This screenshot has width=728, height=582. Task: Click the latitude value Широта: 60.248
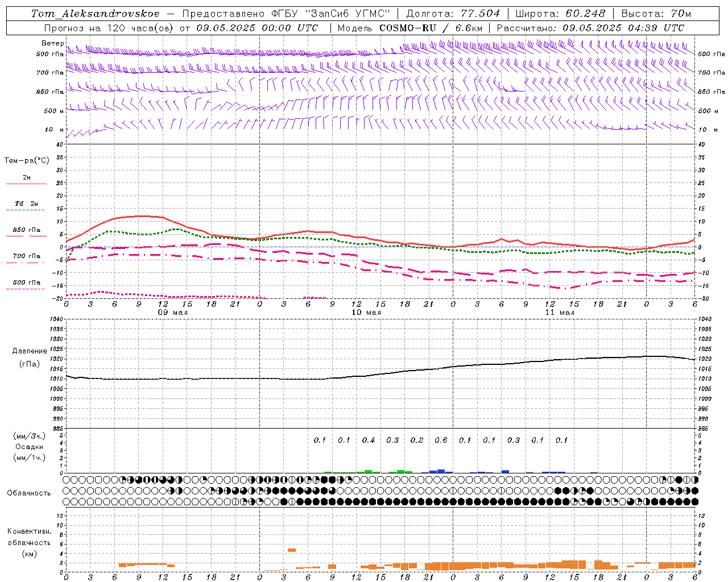[x=561, y=14]
